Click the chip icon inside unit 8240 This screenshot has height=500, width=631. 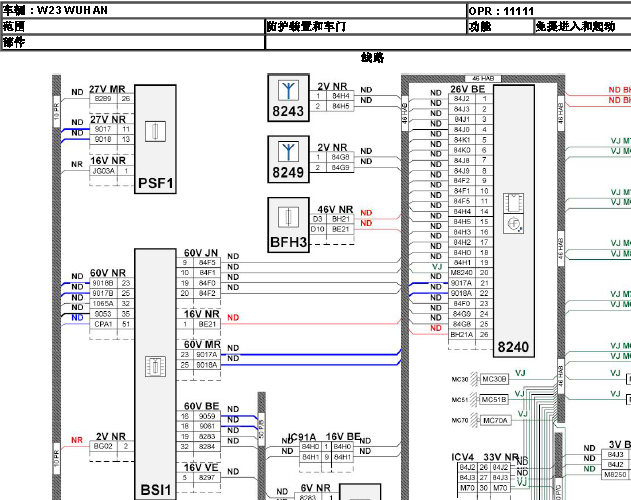click(513, 203)
